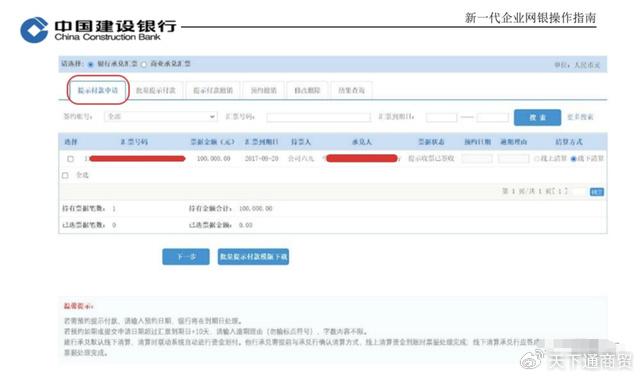Open the 提示付款撤销 tab
640x377 pixels.
[x=213, y=90]
